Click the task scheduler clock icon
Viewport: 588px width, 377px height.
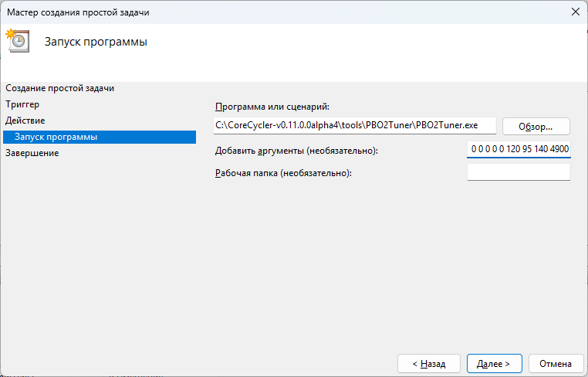(x=17, y=40)
